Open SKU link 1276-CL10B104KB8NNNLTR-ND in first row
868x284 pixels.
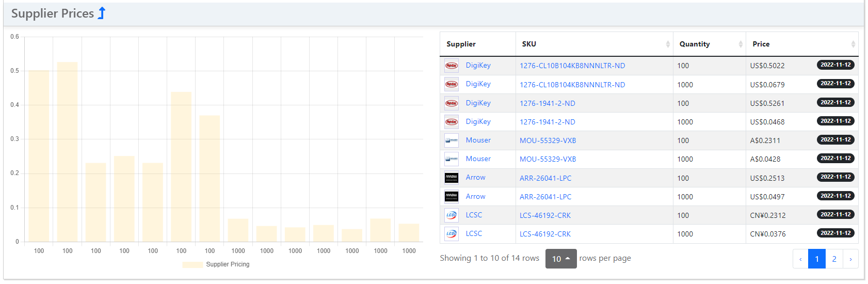tap(572, 66)
